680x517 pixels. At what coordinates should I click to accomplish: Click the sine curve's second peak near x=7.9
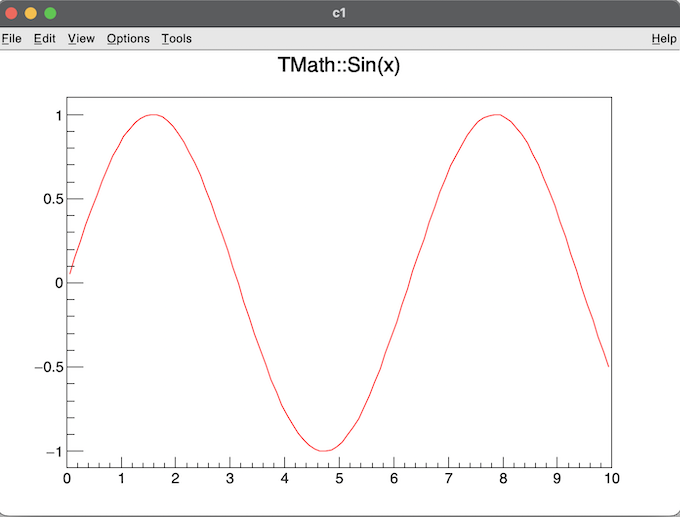pyautogui.click(x=497, y=115)
